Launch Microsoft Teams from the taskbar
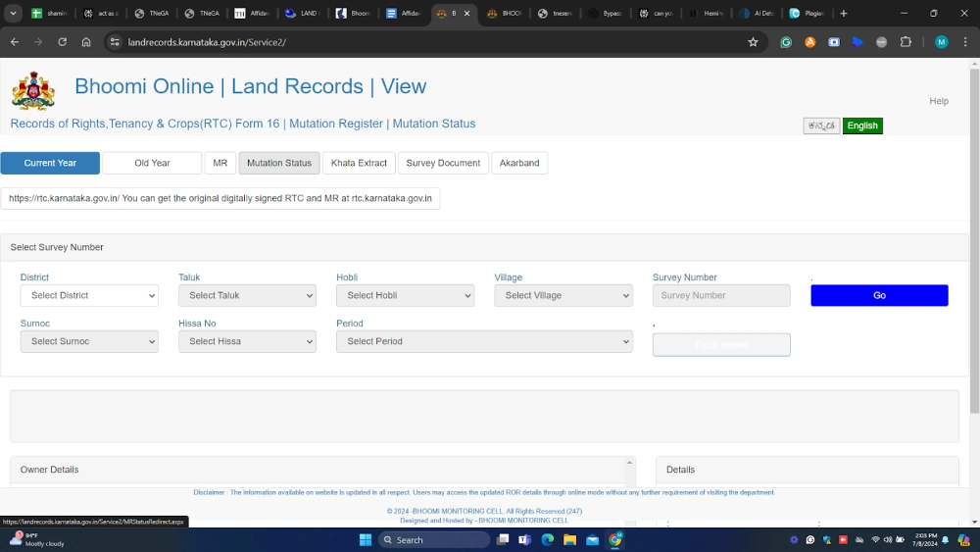 (524, 539)
